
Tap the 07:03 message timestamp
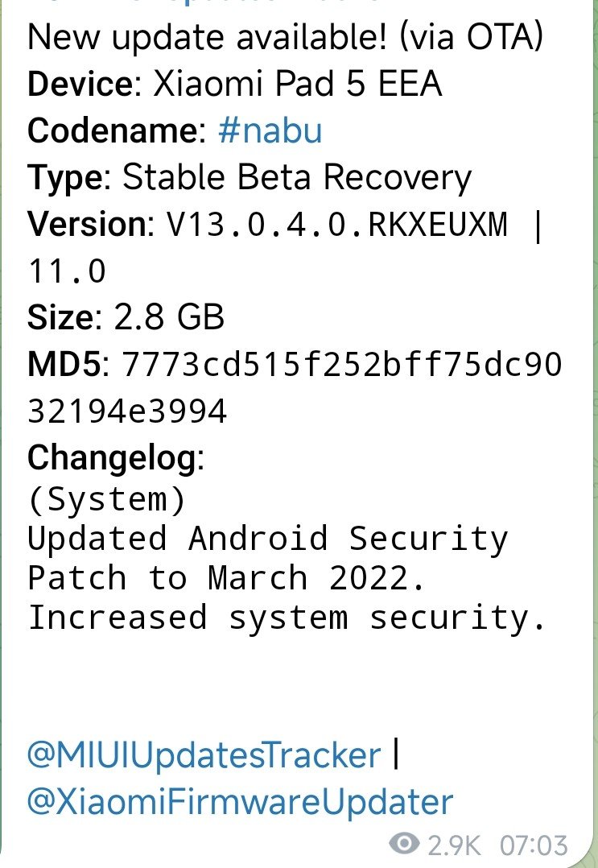tap(534, 845)
